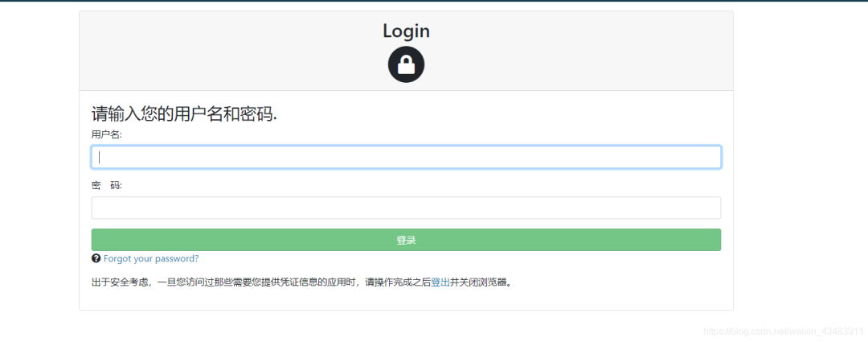Click into the 密码 password field
Viewport: 868px width, 342px height.
click(406, 208)
